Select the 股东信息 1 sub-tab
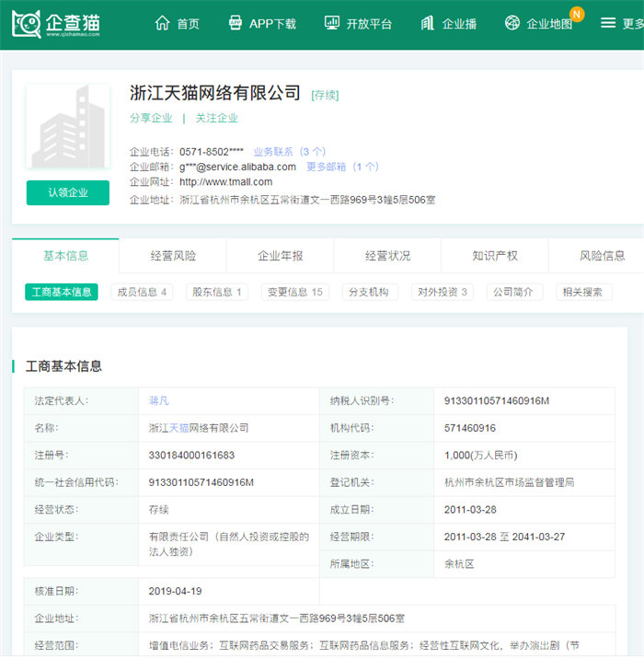Viewport: 644px width, 659px height. [x=217, y=292]
